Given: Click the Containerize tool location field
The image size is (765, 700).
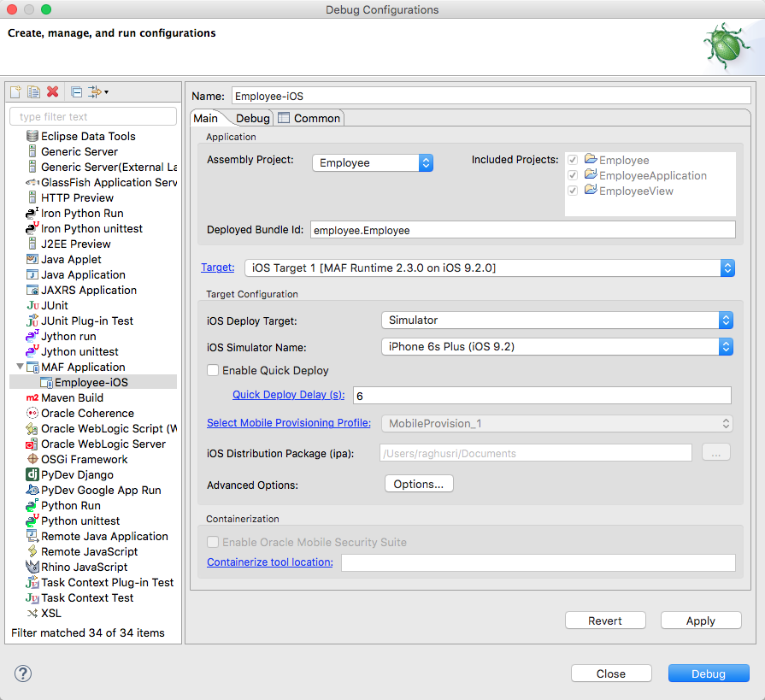Looking at the screenshot, I should point(538,562).
